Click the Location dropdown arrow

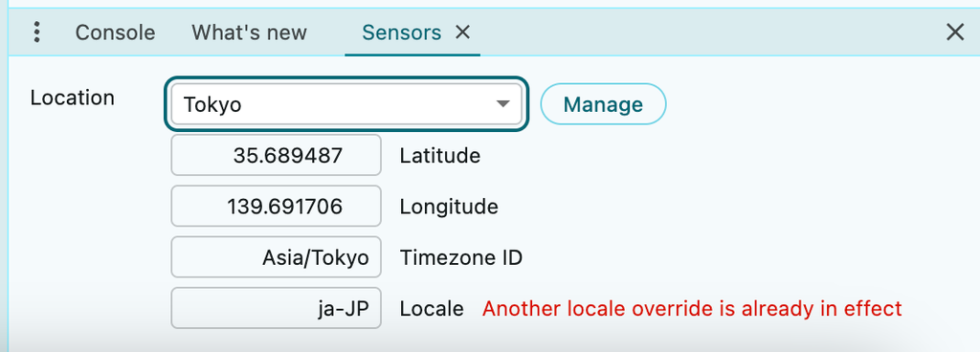click(503, 104)
